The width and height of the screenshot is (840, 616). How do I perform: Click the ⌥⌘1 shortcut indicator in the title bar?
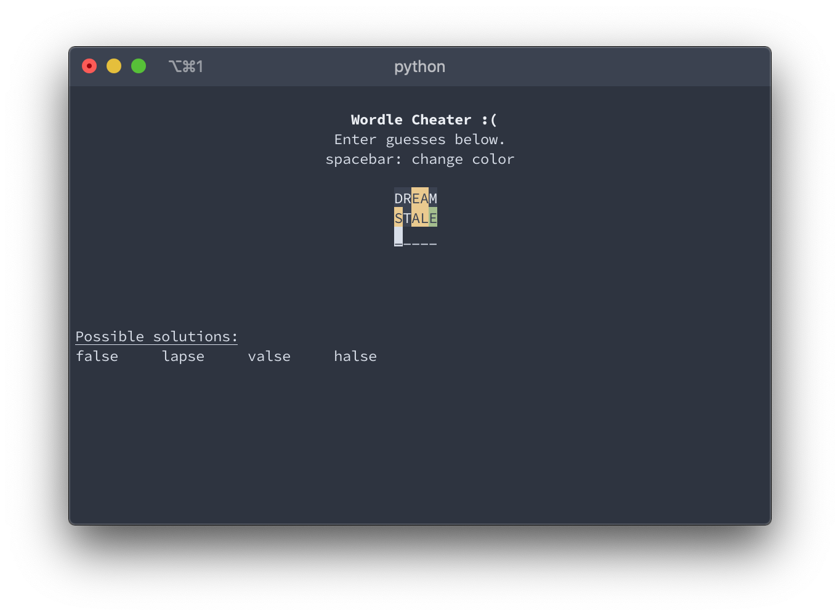pos(186,67)
